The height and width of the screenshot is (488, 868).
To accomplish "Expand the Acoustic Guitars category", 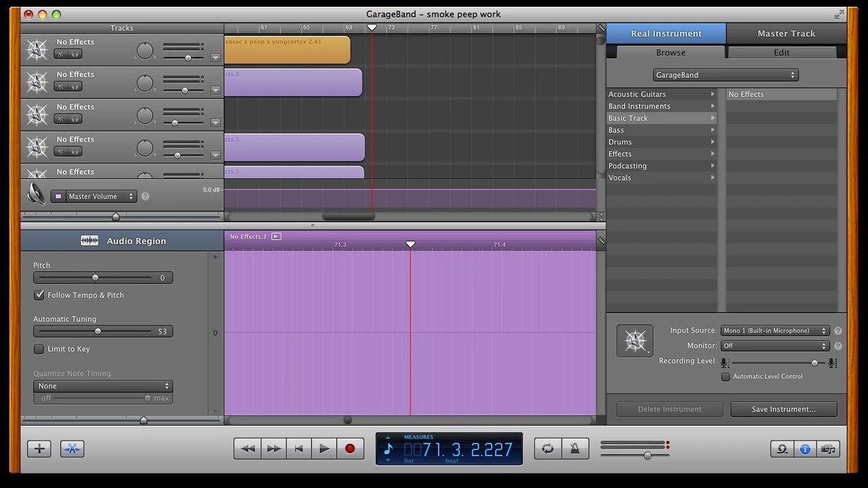I will [713, 94].
